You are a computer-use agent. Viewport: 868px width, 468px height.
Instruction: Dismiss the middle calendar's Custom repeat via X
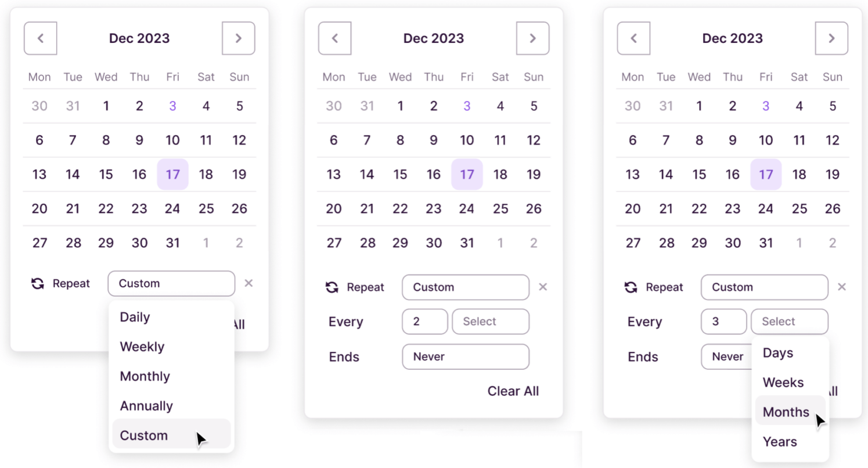pos(543,287)
